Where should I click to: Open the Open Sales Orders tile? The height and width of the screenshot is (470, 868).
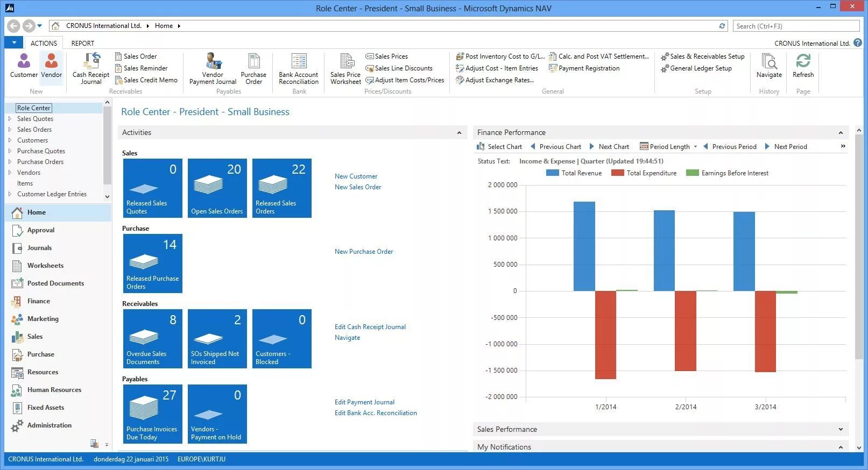[217, 188]
